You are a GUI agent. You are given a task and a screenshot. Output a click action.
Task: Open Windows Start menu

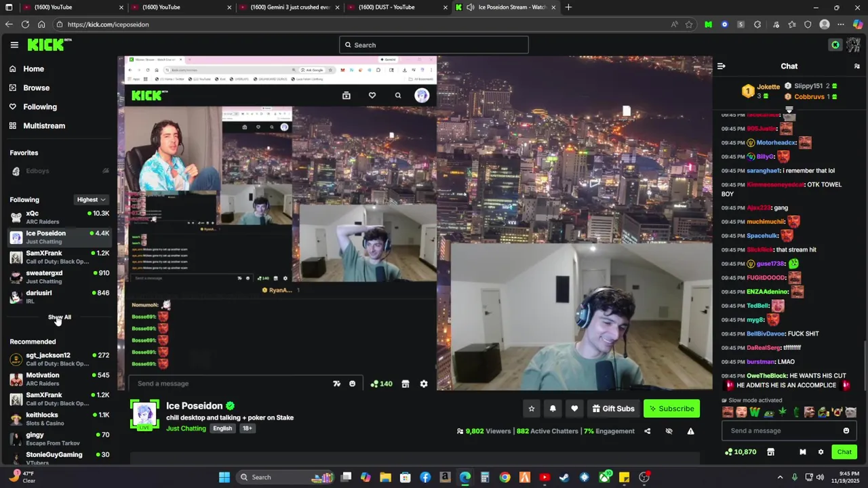pos(224,477)
